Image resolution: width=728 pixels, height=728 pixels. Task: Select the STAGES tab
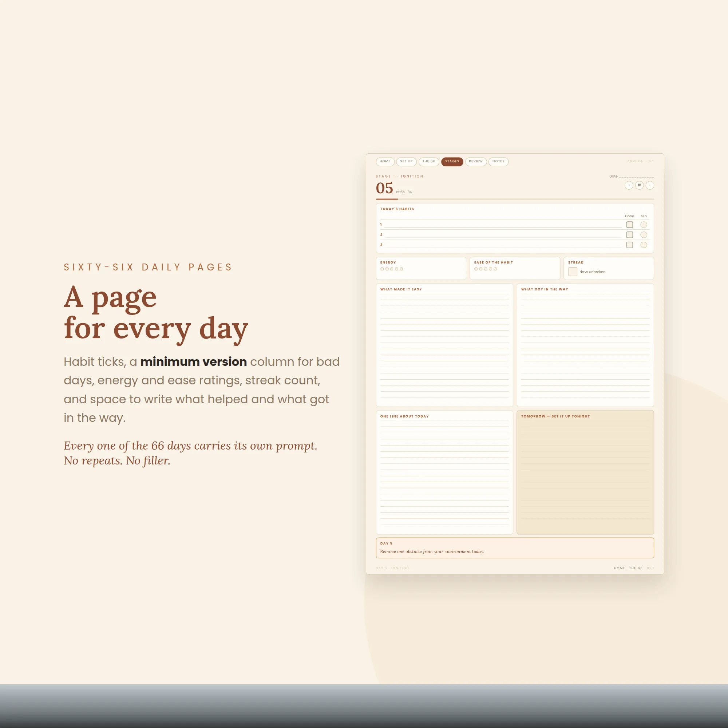coord(452,161)
